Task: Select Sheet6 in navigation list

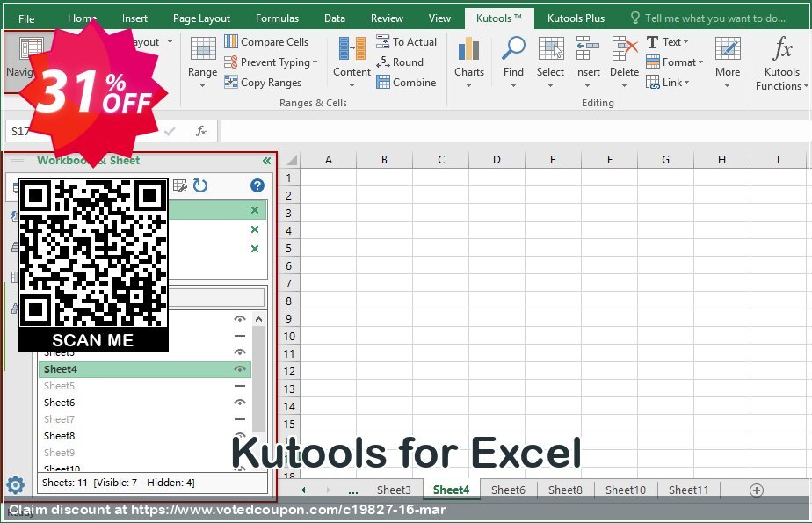Action: pos(145,403)
